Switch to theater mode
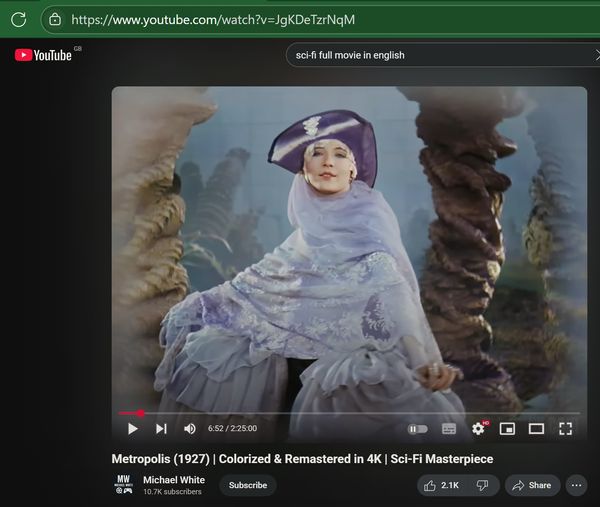The height and width of the screenshot is (507, 600). tap(536, 429)
